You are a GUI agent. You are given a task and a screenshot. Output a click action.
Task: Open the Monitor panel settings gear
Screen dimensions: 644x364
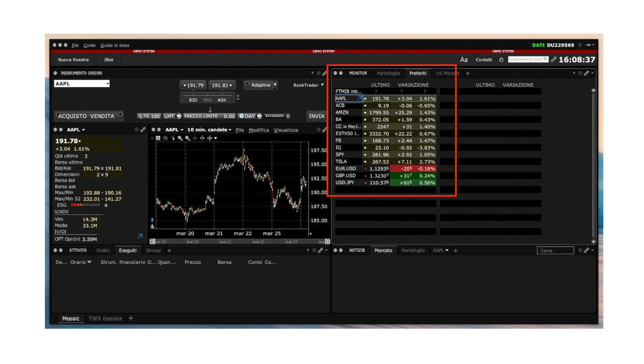point(580,73)
